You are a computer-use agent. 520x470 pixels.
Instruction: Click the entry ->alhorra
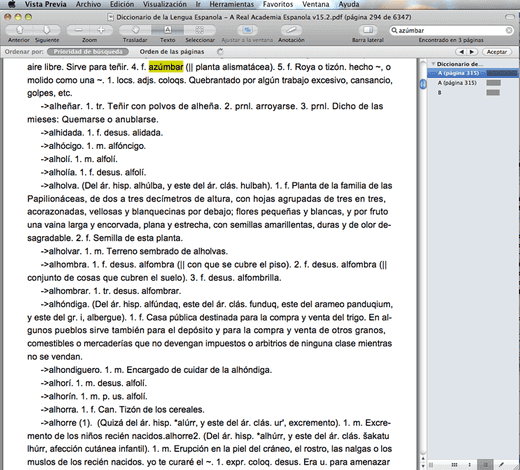pos(60,410)
